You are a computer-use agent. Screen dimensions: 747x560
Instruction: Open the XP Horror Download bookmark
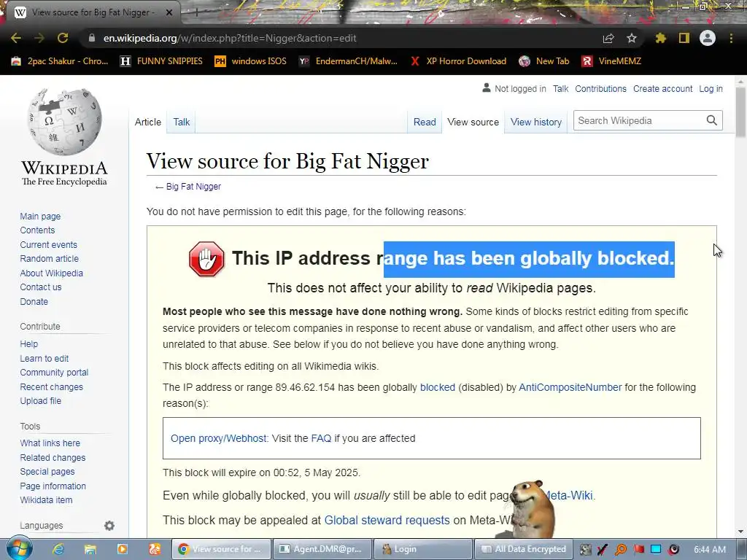point(458,61)
